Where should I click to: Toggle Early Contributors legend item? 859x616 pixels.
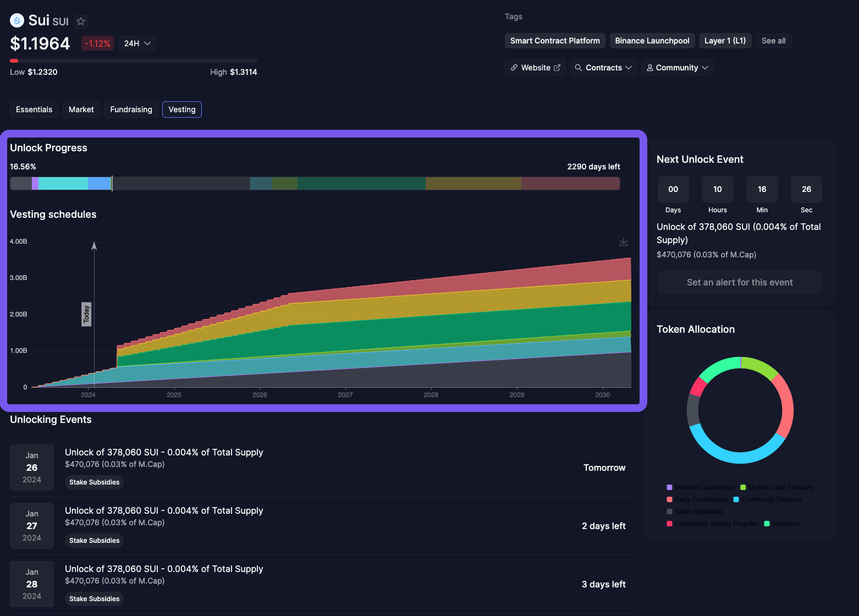(x=697, y=499)
